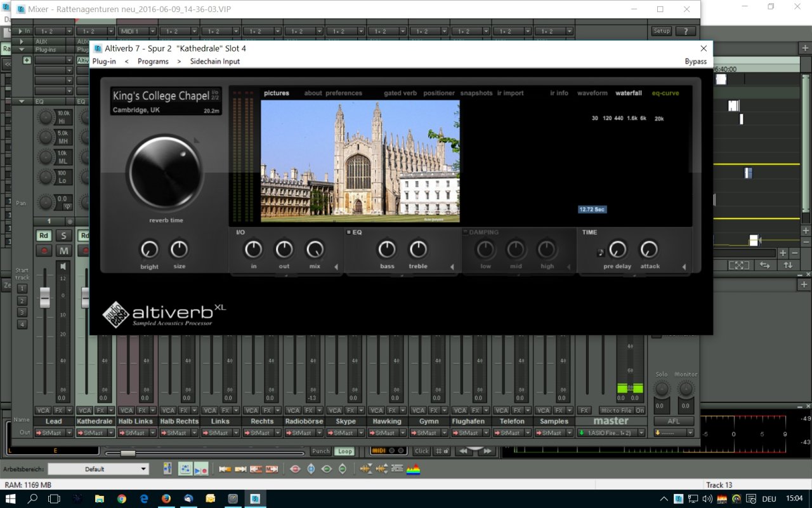Screen dimensions: 812x508
Task: Open the Lead channel StMast output dropdown
Action: [70, 433]
